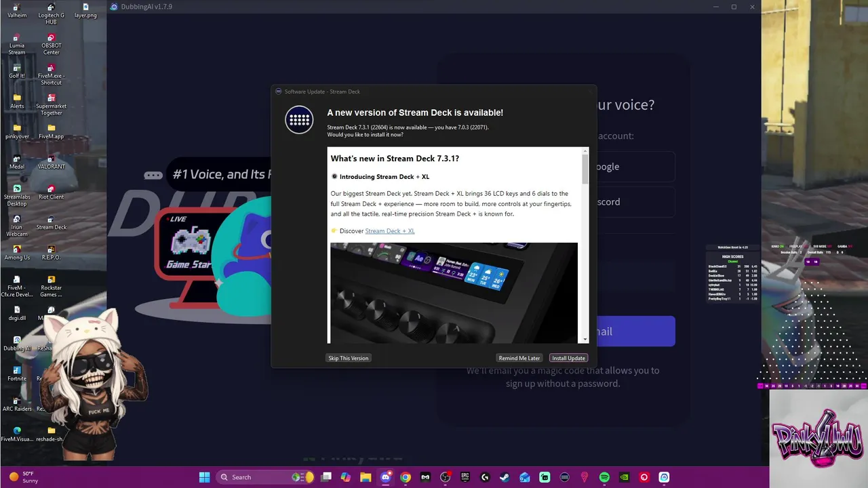Open Lumia Stream desktop icon
The width and height of the screenshot is (868, 488).
pyautogui.click(x=17, y=45)
